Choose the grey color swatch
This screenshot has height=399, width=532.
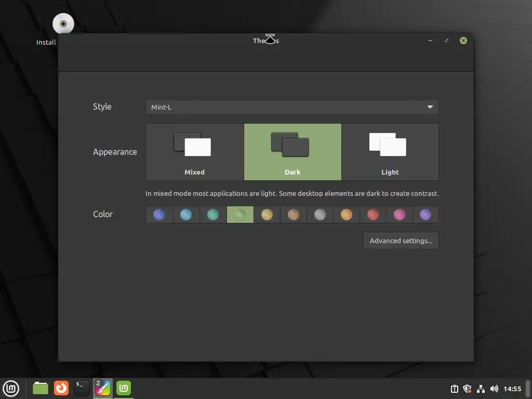point(320,215)
